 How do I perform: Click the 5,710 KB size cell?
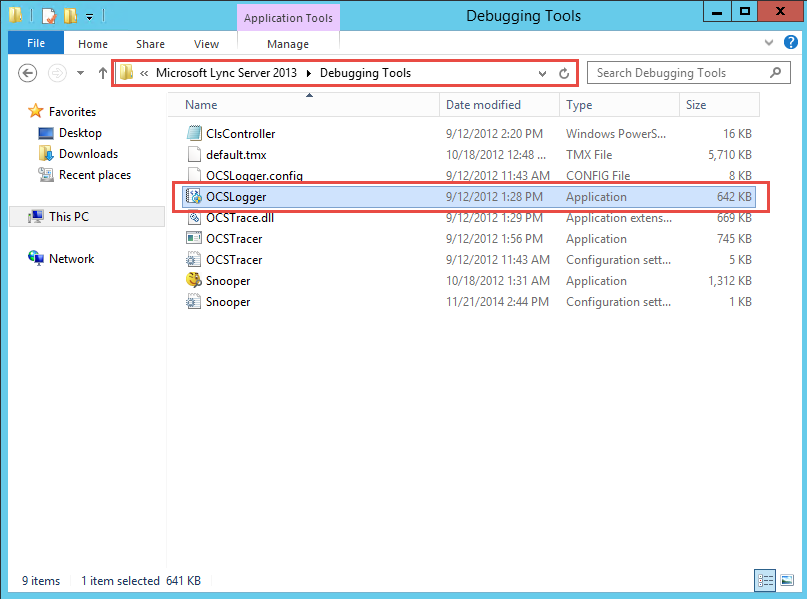[x=729, y=155]
